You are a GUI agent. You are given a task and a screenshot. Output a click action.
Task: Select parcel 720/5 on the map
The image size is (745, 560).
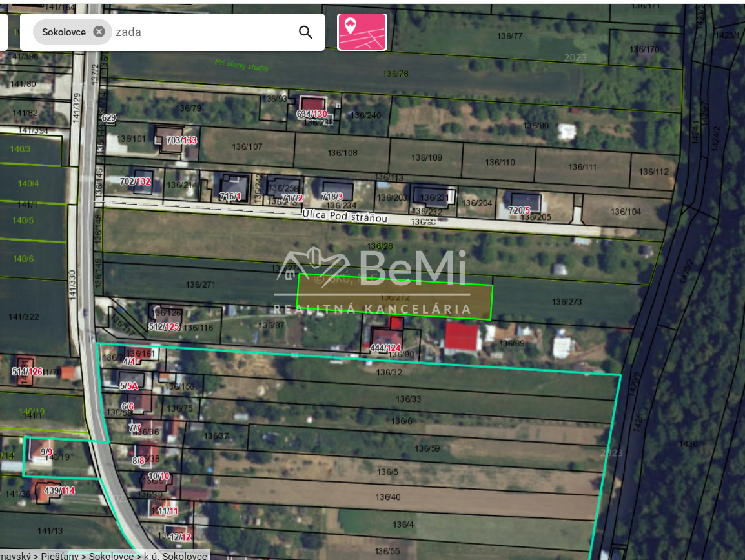tap(518, 210)
